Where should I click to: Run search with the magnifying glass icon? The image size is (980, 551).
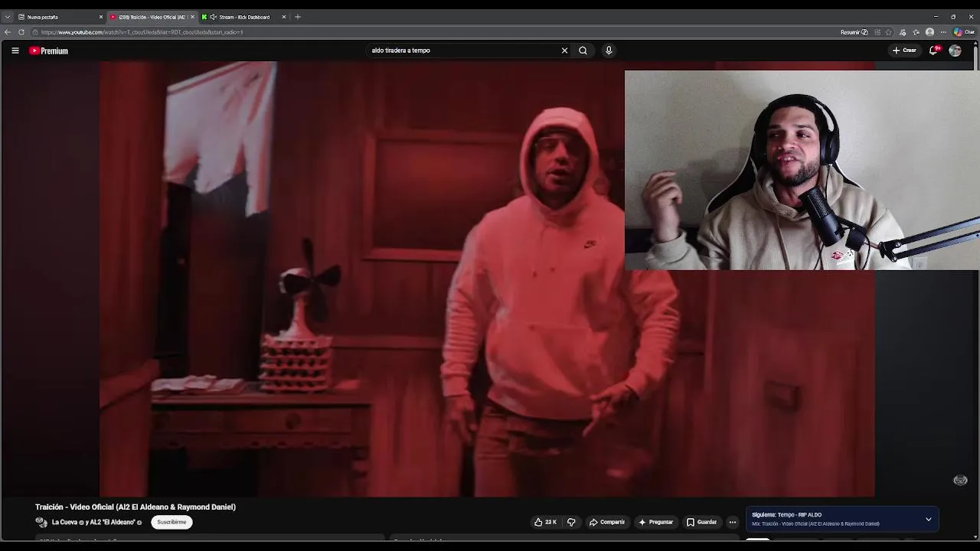583,51
